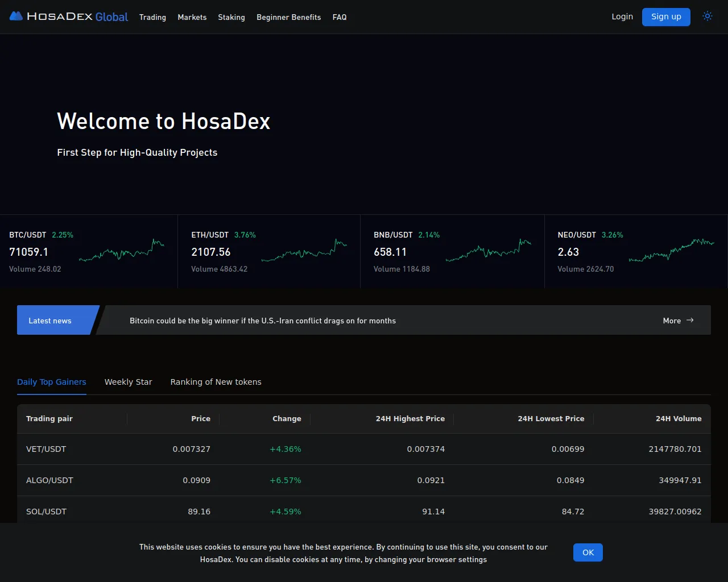Click BTC Volume 248.02 text
This screenshot has width=728, height=582.
pyautogui.click(x=35, y=269)
